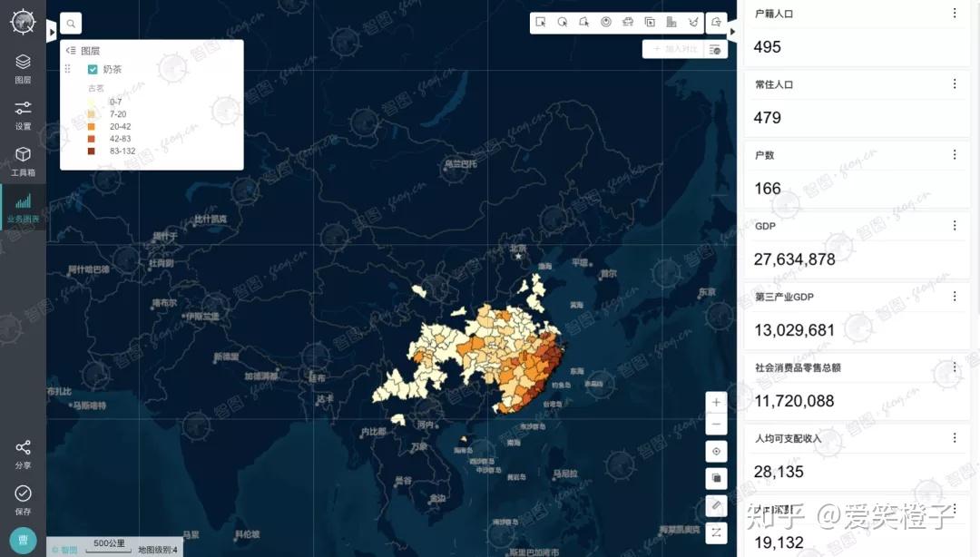Open the teal user avatar

point(23,540)
